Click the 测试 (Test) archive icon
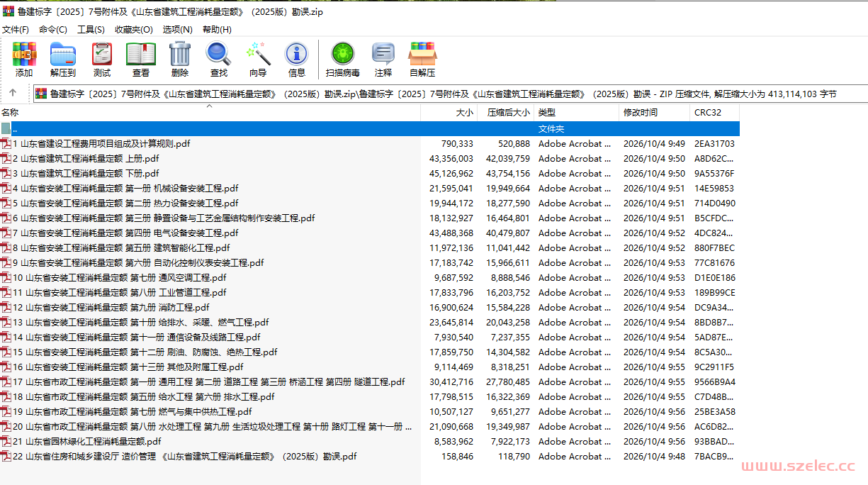868x485 pixels. pyautogui.click(x=102, y=60)
